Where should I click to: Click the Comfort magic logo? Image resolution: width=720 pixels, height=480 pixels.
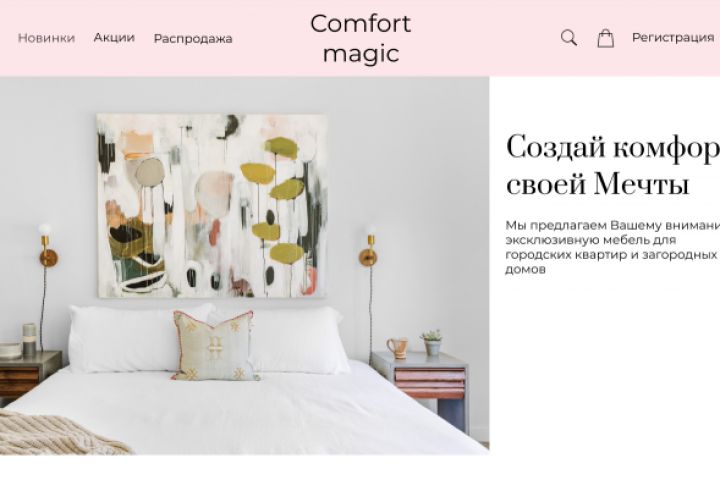(x=360, y=39)
